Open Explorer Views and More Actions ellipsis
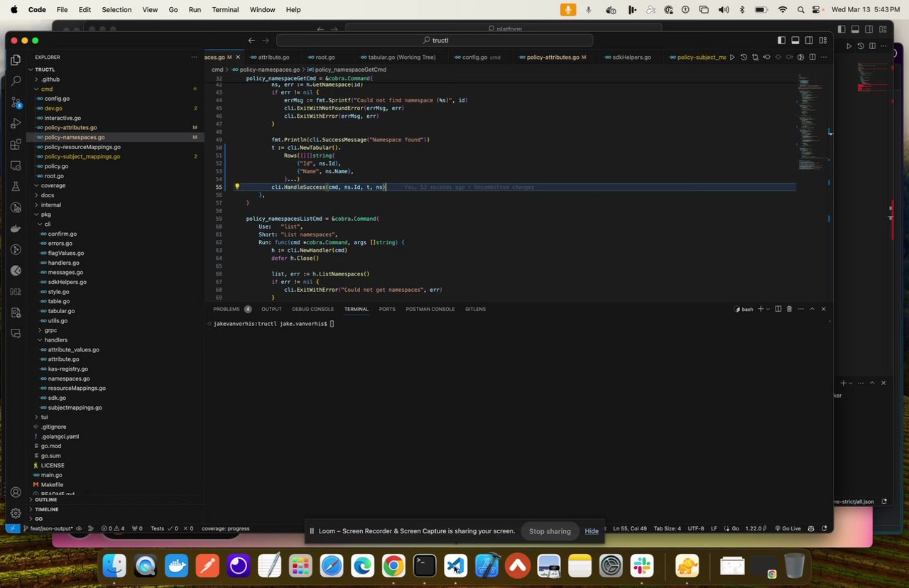This screenshot has height=588, width=909. click(x=194, y=58)
